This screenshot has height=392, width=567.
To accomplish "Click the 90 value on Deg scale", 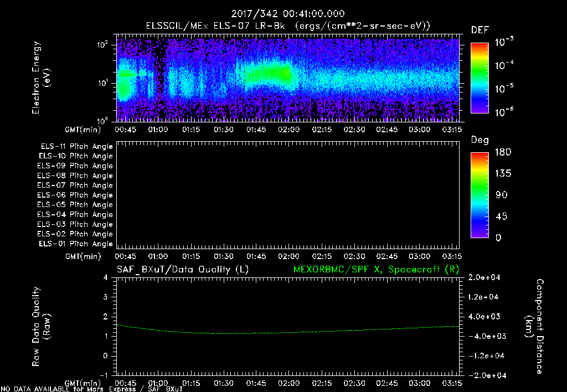I will (501, 195).
